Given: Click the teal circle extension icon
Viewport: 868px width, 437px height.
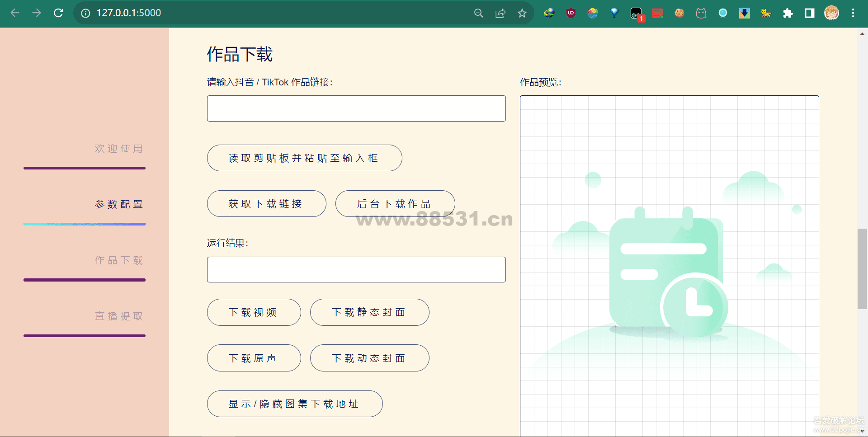Looking at the screenshot, I should coord(723,13).
